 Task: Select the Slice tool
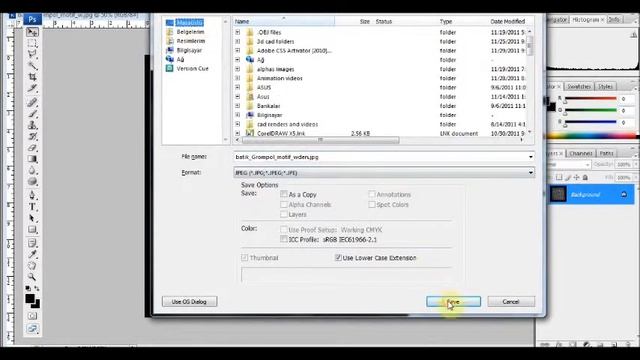(32, 88)
